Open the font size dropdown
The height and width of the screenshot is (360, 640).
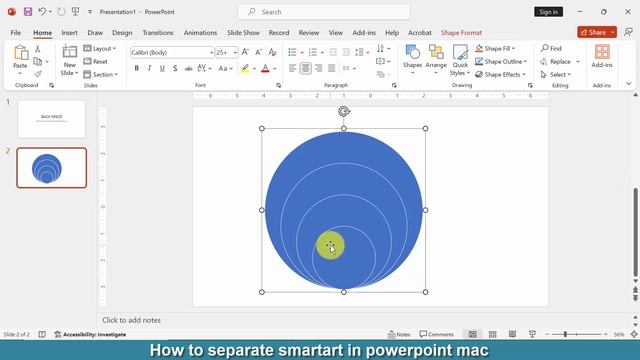pyautogui.click(x=235, y=53)
